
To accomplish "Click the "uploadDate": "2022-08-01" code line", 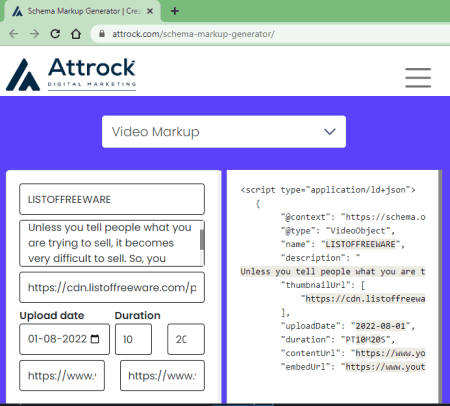I will click(x=348, y=326).
